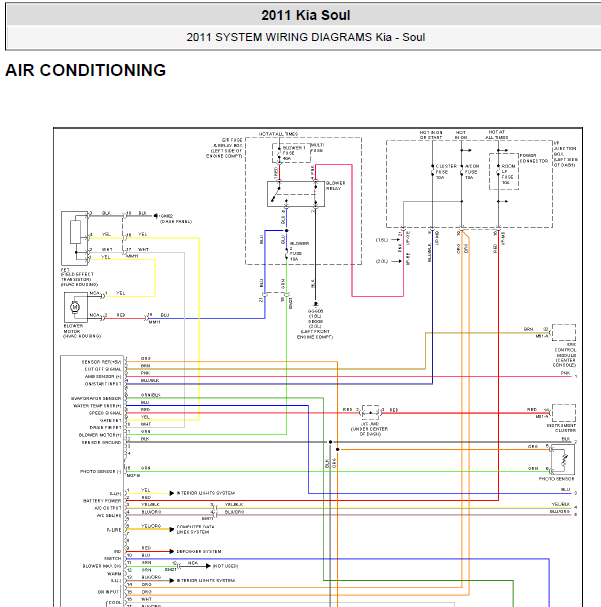Select the "CLUSTER FUSE 10A" label

[x=446, y=171]
